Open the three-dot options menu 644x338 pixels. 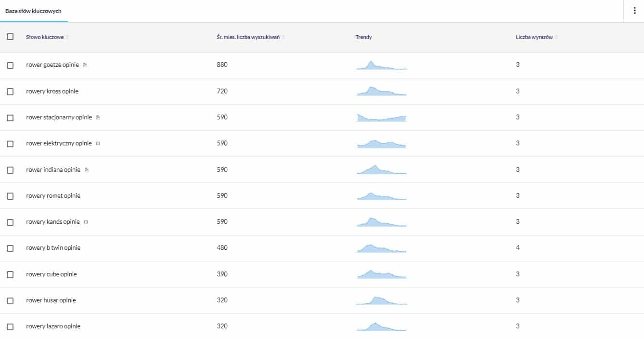[634, 11]
